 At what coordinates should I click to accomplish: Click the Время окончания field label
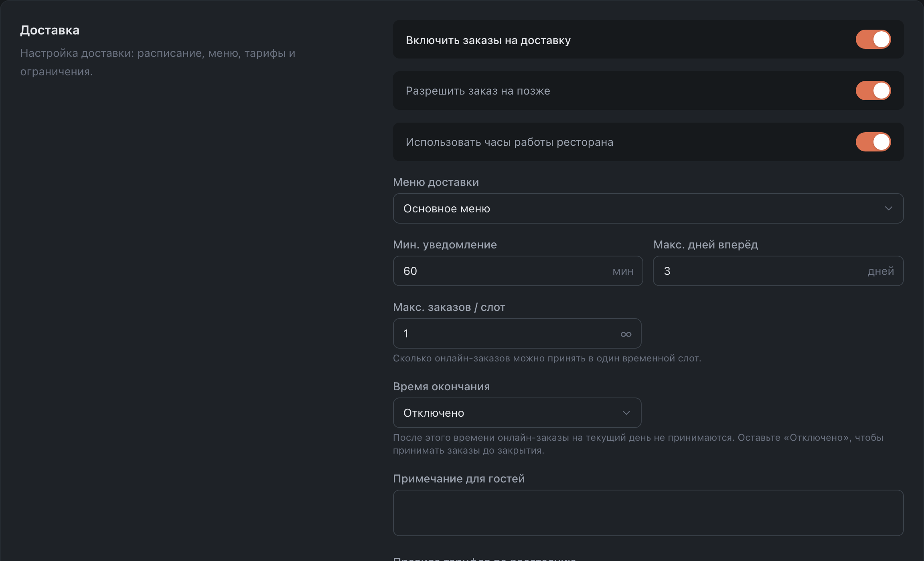pos(441,387)
